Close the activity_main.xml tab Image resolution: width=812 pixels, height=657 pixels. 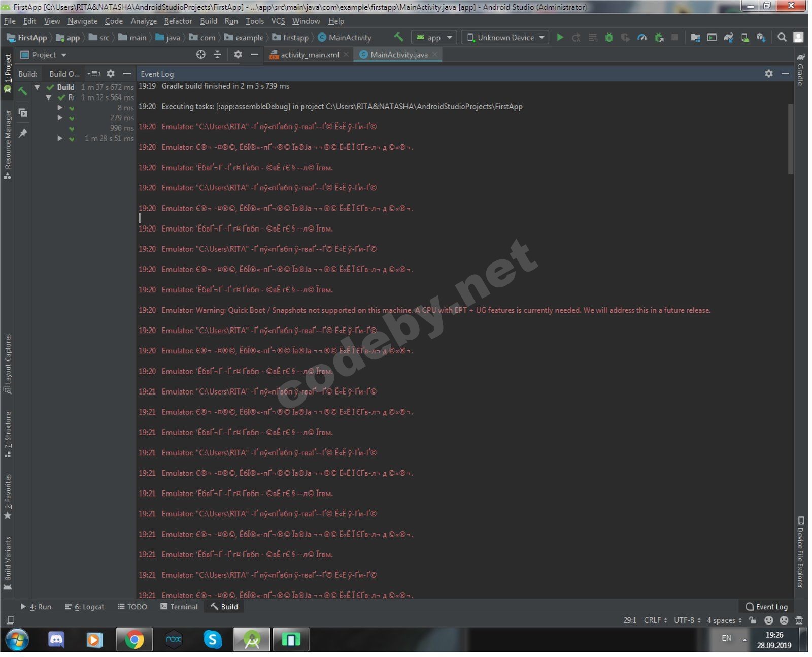point(346,54)
